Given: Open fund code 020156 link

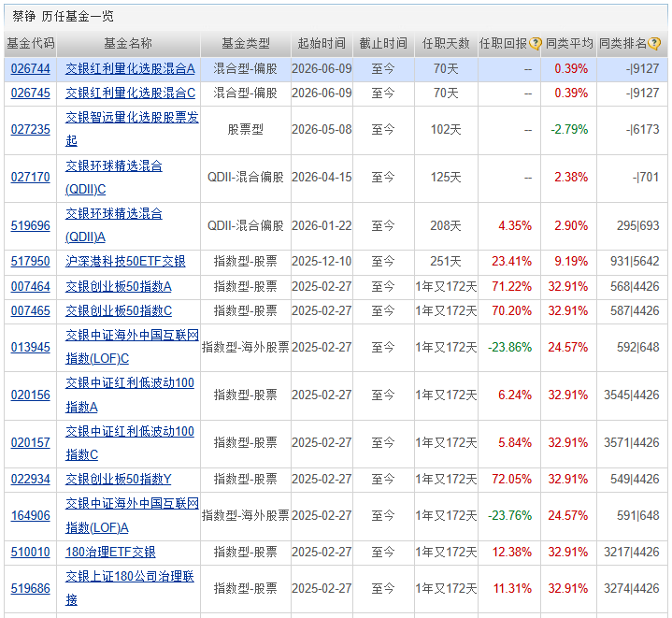Looking at the screenshot, I should pyautogui.click(x=31, y=395).
